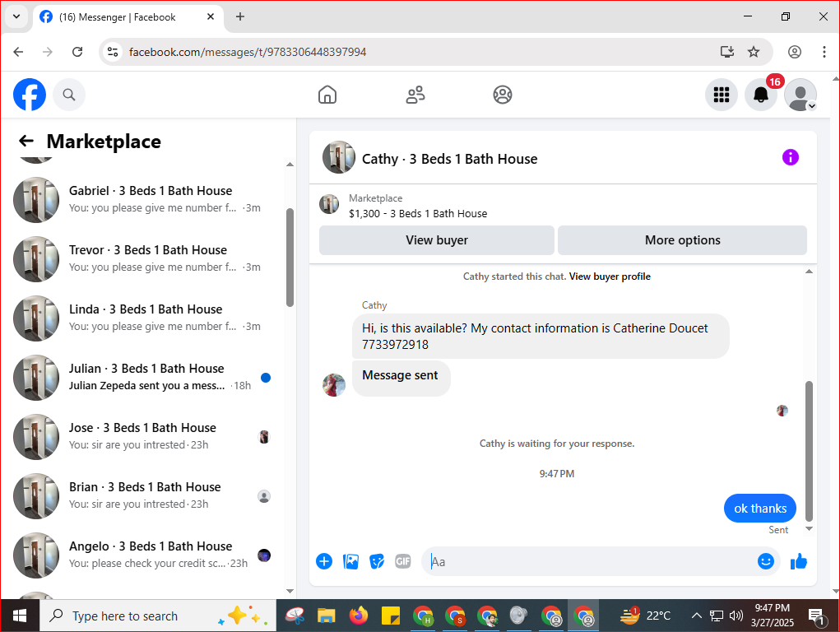Viewport: 840px width, 632px height.
Task: Click Julian's unread blue dot indicator
Action: (265, 378)
